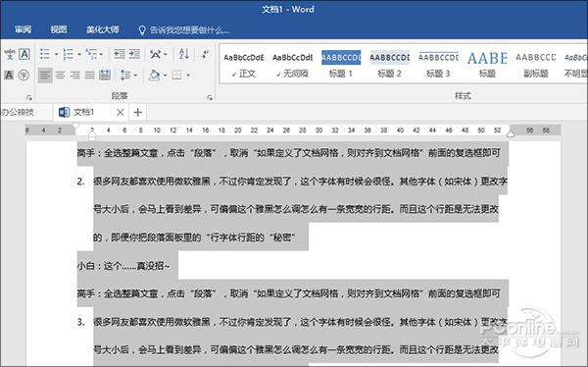Apply the 无间隔 style
Image resolution: width=588 pixels, height=367 pixels.
(x=292, y=63)
